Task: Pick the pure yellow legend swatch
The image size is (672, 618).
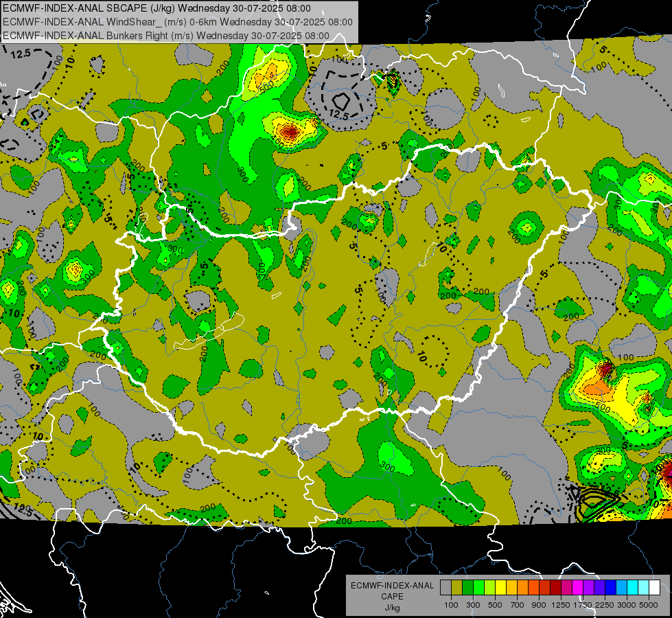Action: pos(500,587)
